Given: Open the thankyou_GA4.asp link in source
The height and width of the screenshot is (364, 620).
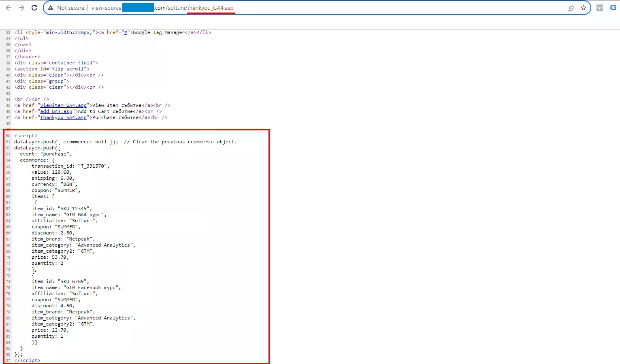Looking at the screenshot, I should [63, 117].
